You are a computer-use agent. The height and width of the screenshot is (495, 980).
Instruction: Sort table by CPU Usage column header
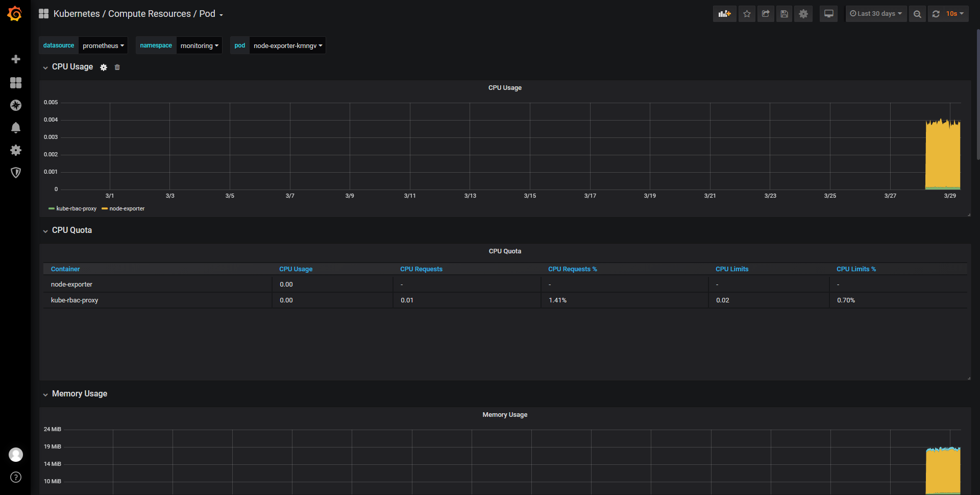pyautogui.click(x=296, y=269)
